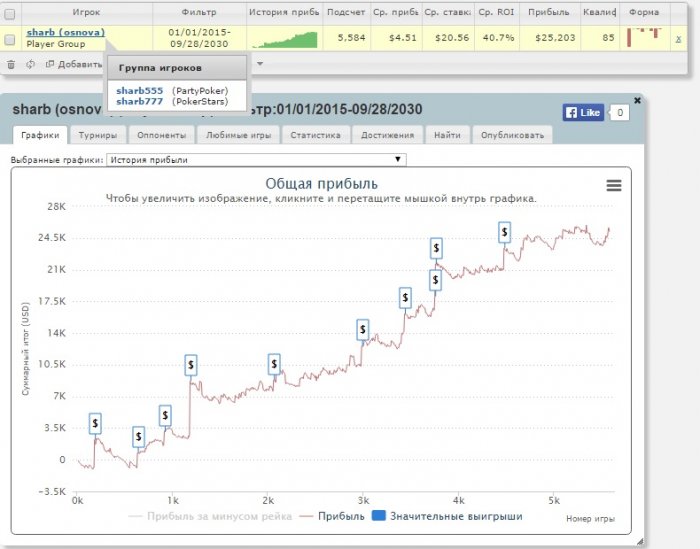This screenshot has height=549, width=700.
Task: Open the Опубликовать tab
Action: click(512, 135)
